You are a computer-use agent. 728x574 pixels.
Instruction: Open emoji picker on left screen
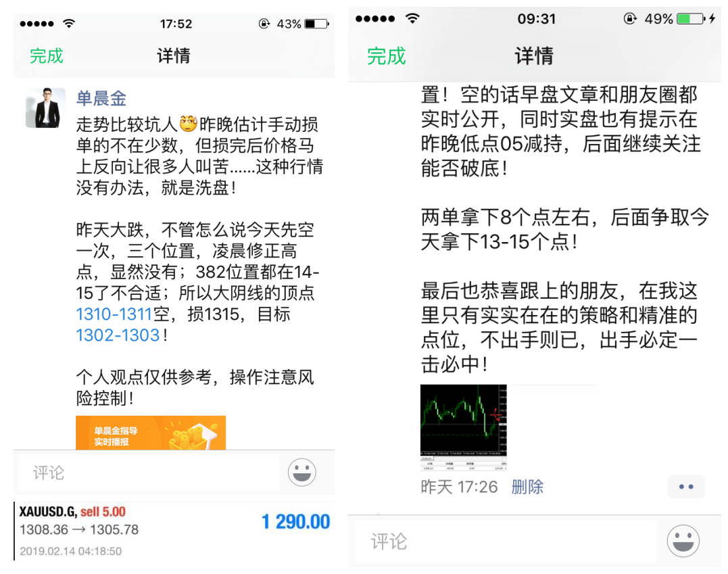tap(301, 473)
